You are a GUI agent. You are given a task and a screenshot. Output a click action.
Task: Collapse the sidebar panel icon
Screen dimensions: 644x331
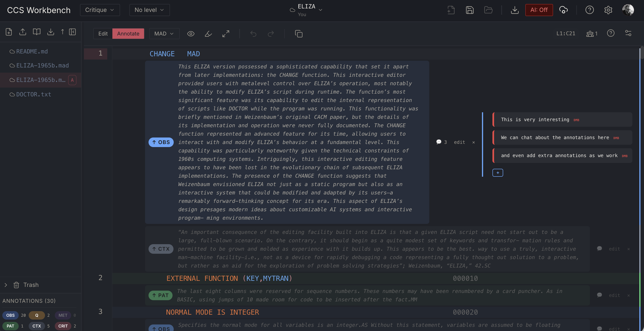(x=73, y=32)
